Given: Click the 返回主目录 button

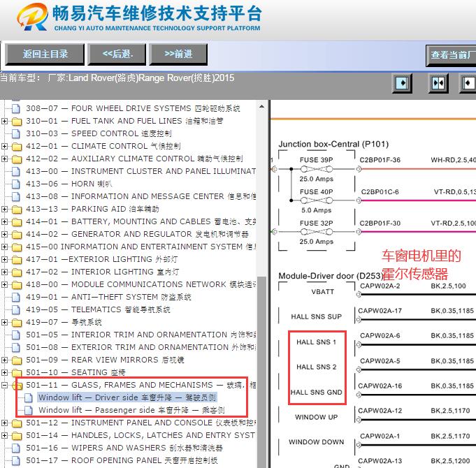Looking at the screenshot, I should [45, 54].
